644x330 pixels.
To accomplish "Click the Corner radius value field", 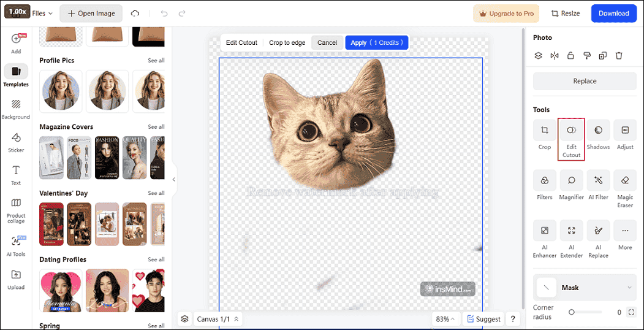I will [619, 312].
